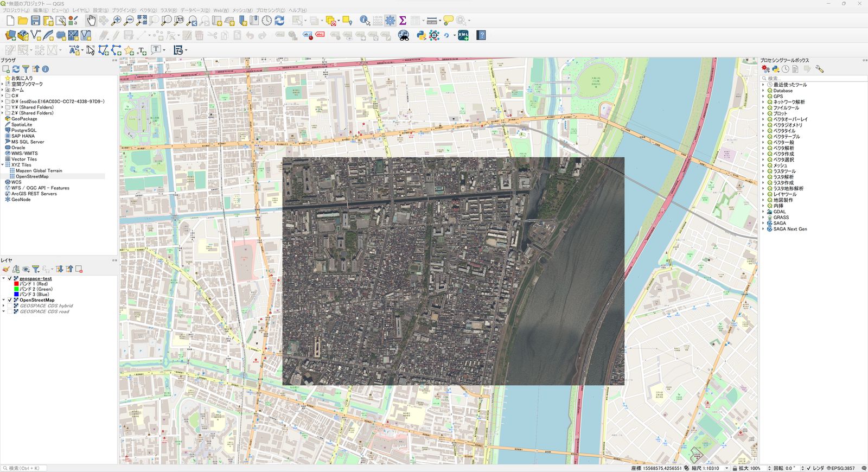Open the プロジェクト (Project) menu
This screenshot has width=868, height=472.
pos(16,10)
